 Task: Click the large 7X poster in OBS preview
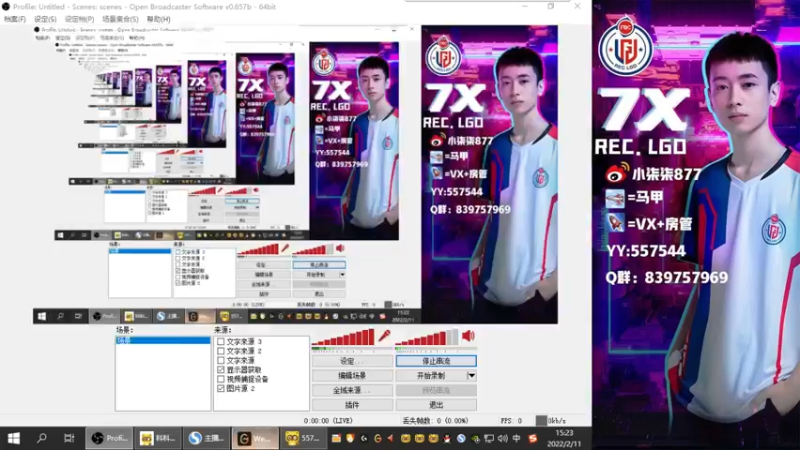tap(489, 174)
